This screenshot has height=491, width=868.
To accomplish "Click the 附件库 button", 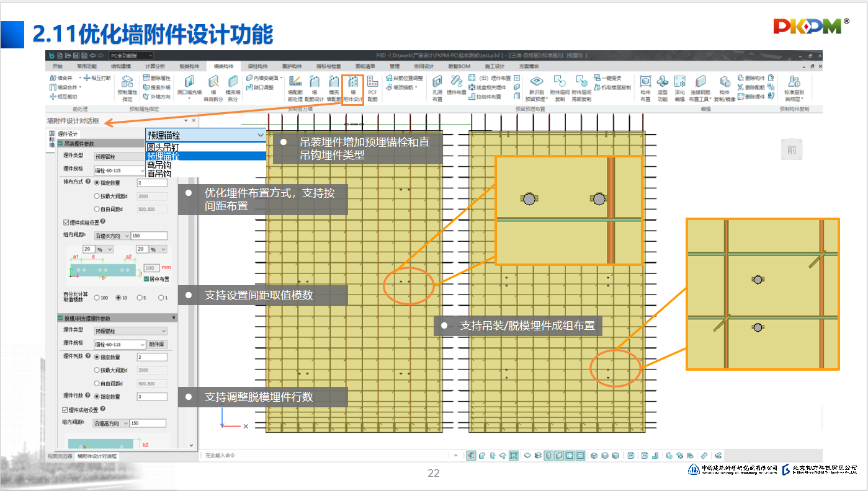I will 157,344.
